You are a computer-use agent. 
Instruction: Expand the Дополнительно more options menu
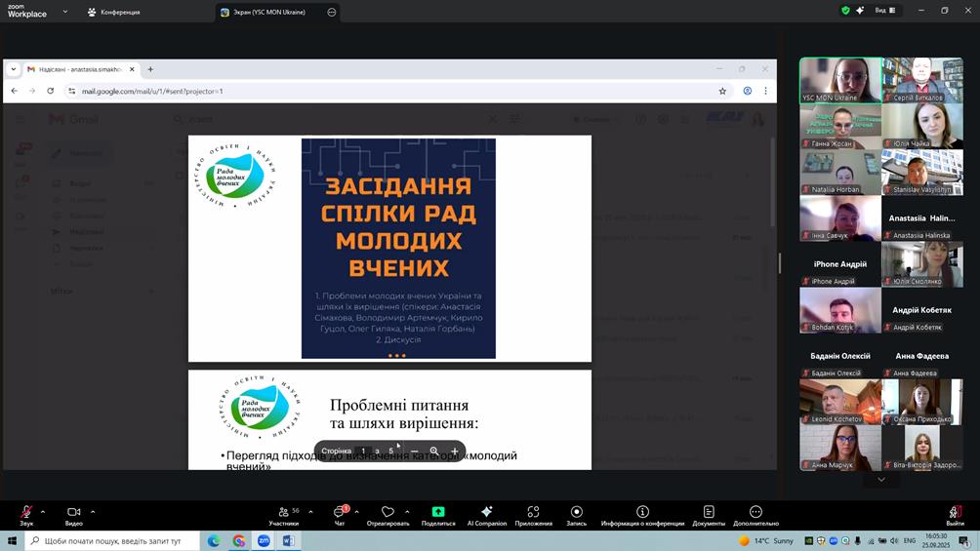[x=755, y=513]
